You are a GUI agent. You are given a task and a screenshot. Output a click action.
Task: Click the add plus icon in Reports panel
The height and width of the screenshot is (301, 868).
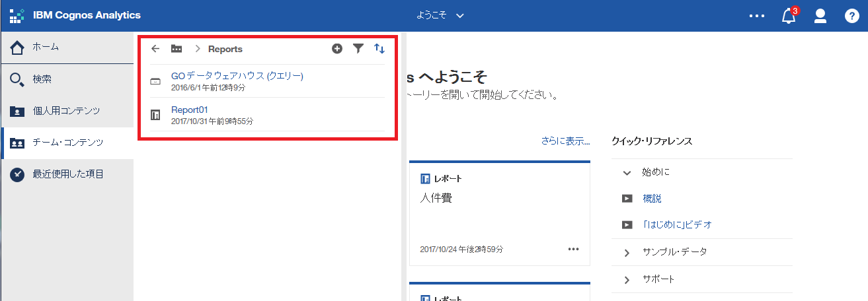click(x=337, y=48)
